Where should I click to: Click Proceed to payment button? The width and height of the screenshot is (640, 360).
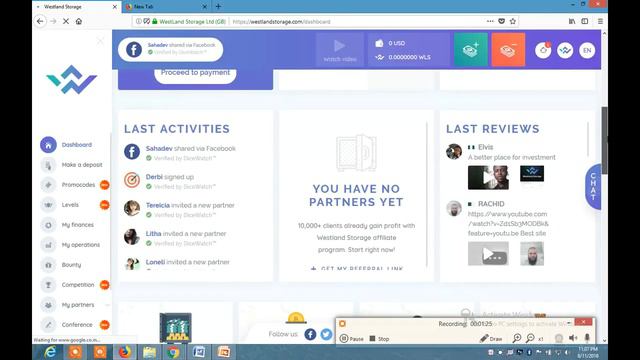[195, 73]
